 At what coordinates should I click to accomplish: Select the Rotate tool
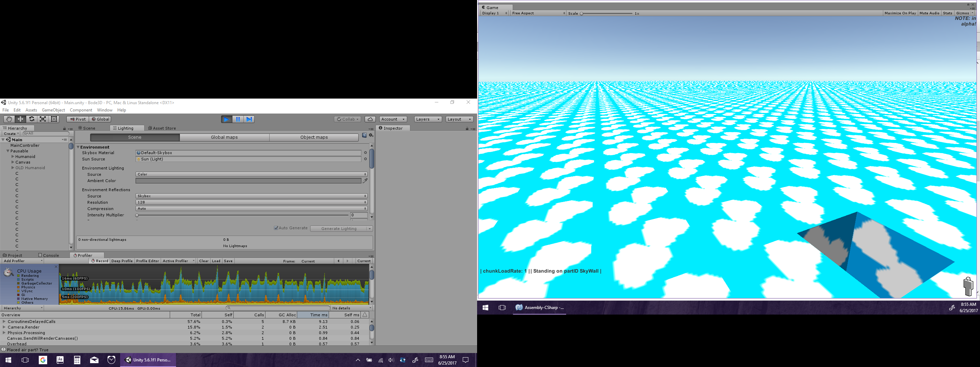click(31, 119)
